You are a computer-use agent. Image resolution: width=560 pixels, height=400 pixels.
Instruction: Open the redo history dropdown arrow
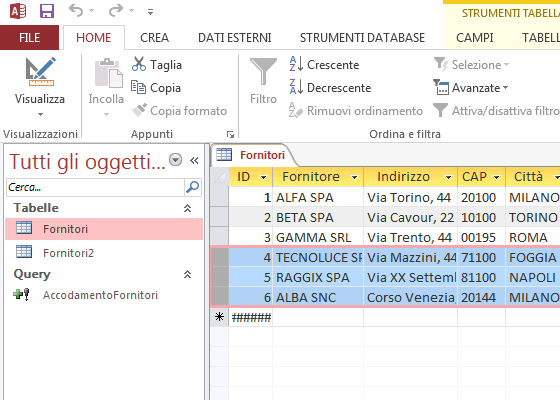pyautogui.click(x=131, y=11)
